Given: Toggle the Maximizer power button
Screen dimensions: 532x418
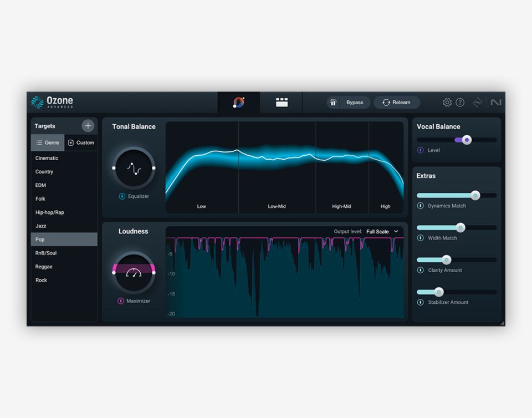Looking at the screenshot, I should (121, 301).
